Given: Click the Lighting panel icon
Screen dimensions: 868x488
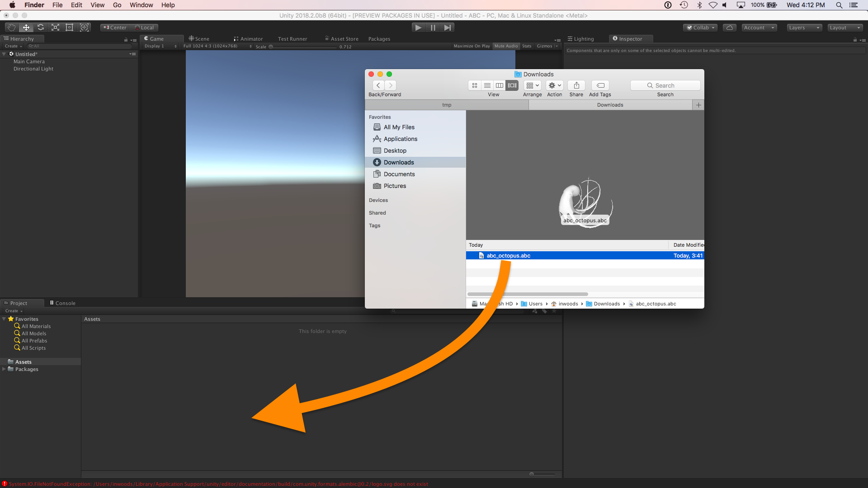Looking at the screenshot, I should tap(570, 38).
